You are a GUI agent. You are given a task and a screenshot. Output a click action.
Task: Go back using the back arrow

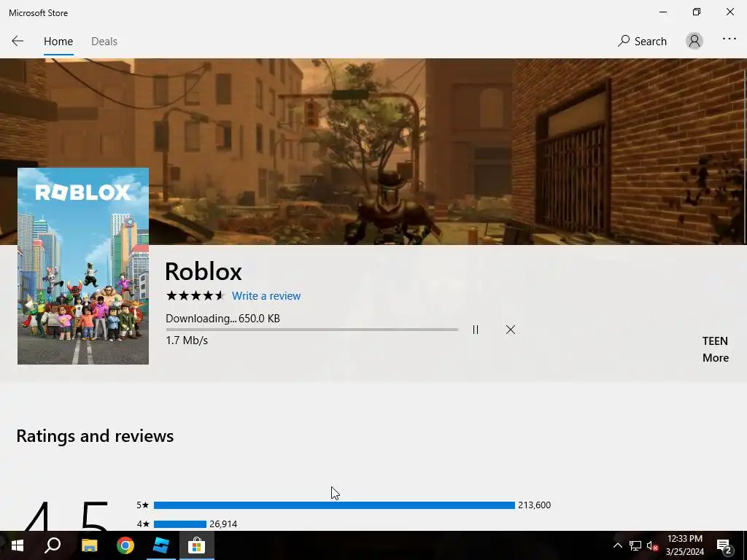(x=18, y=41)
